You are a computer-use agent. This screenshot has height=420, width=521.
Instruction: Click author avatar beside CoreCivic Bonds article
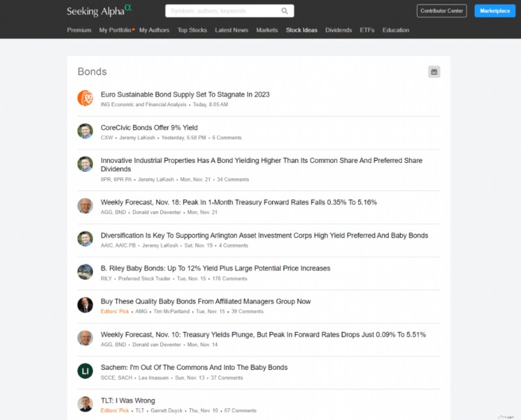pyautogui.click(x=85, y=131)
